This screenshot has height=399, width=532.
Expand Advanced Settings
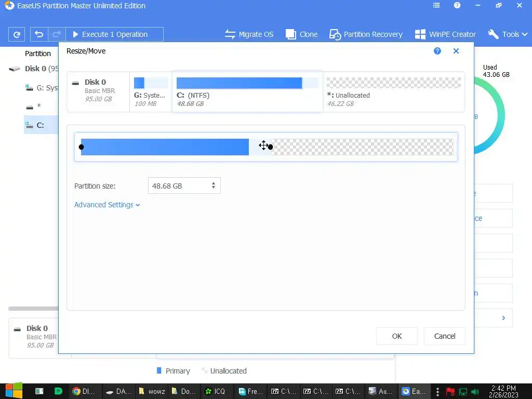(107, 205)
